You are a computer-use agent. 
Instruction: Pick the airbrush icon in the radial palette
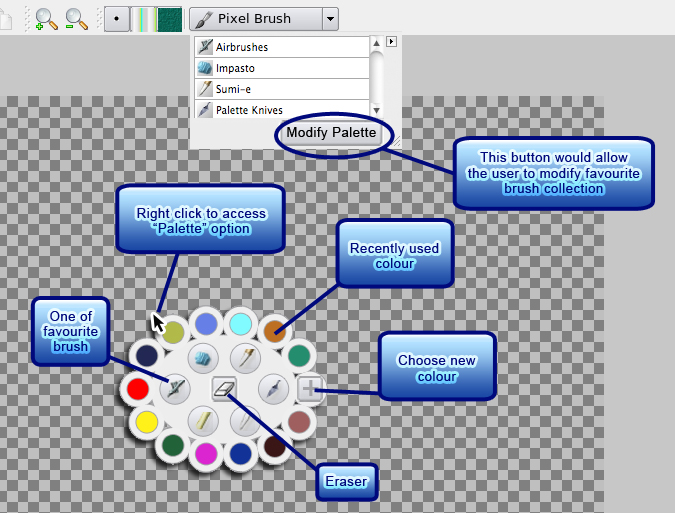[x=175, y=386]
